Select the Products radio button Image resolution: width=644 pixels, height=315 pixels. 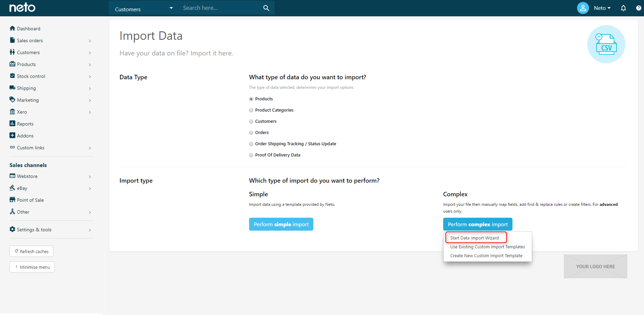coord(251,99)
